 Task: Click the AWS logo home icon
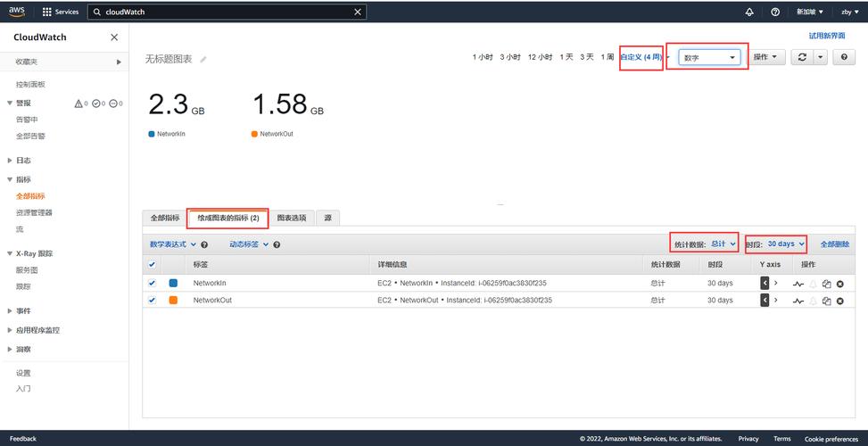coord(17,11)
